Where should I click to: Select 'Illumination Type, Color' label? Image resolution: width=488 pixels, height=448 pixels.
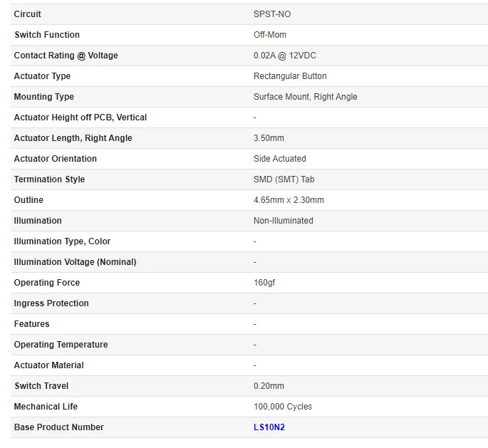(62, 241)
